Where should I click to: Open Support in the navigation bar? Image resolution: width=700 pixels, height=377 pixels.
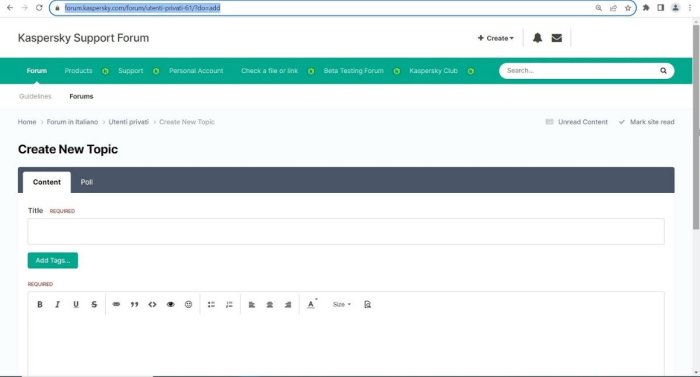[x=130, y=71]
